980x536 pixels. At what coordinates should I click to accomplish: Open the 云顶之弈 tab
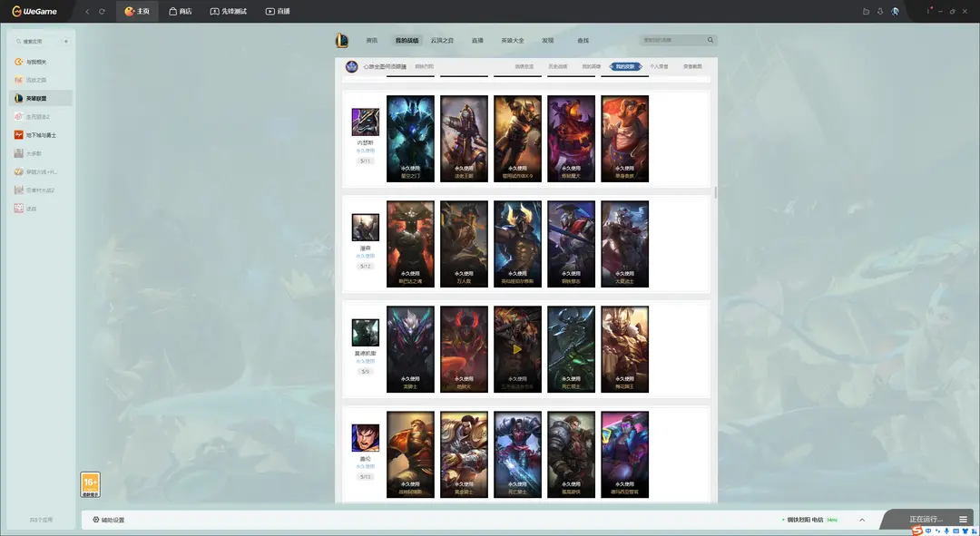pyautogui.click(x=442, y=41)
